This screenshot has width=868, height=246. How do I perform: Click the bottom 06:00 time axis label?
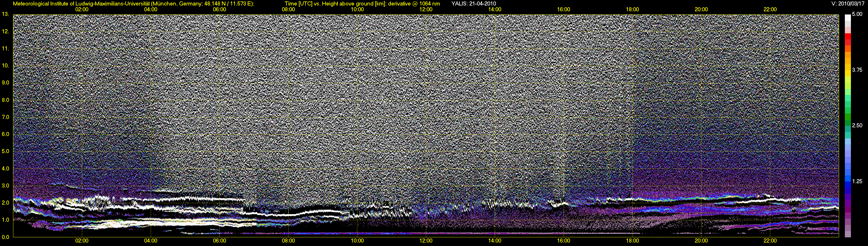(219, 241)
